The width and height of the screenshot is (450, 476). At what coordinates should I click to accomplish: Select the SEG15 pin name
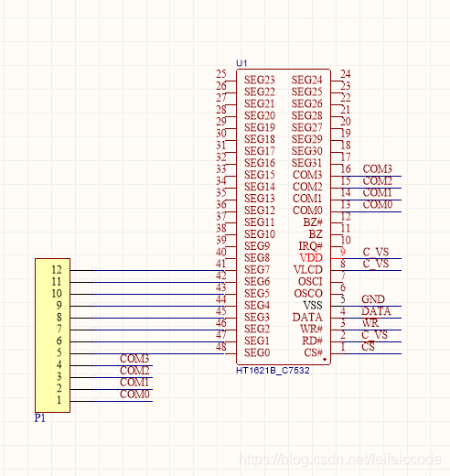(x=260, y=175)
